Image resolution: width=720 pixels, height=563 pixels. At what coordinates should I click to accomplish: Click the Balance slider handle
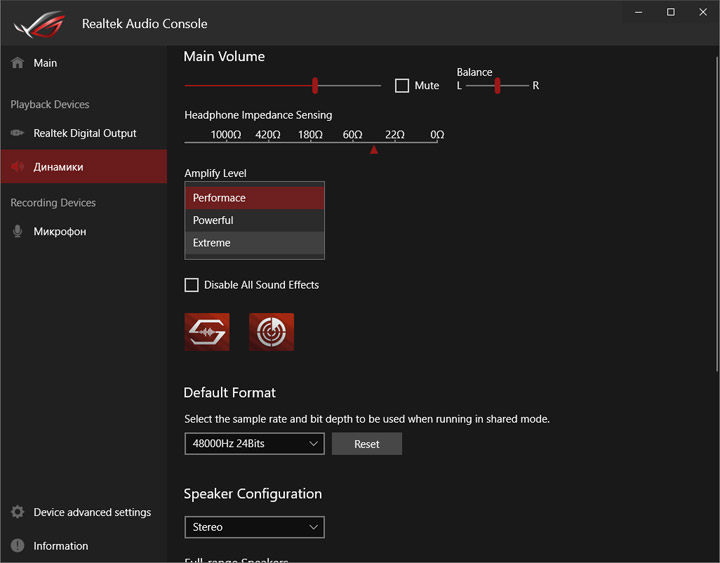tap(497, 86)
